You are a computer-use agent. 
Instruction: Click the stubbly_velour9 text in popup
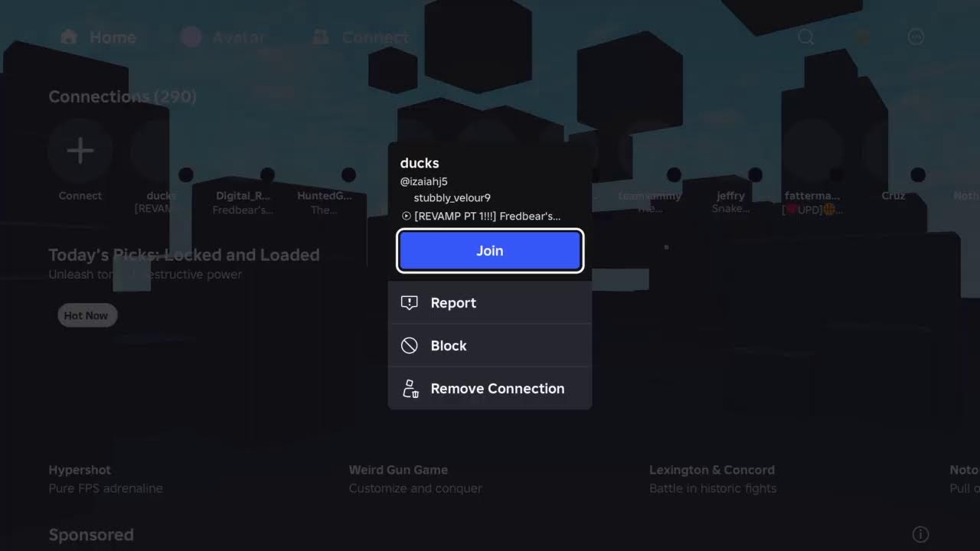[x=452, y=198]
